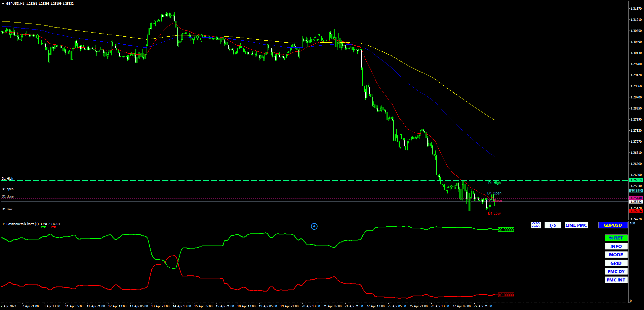Toggle the GRID button
The image size is (644, 310).
pyautogui.click(x=616, y=263)
